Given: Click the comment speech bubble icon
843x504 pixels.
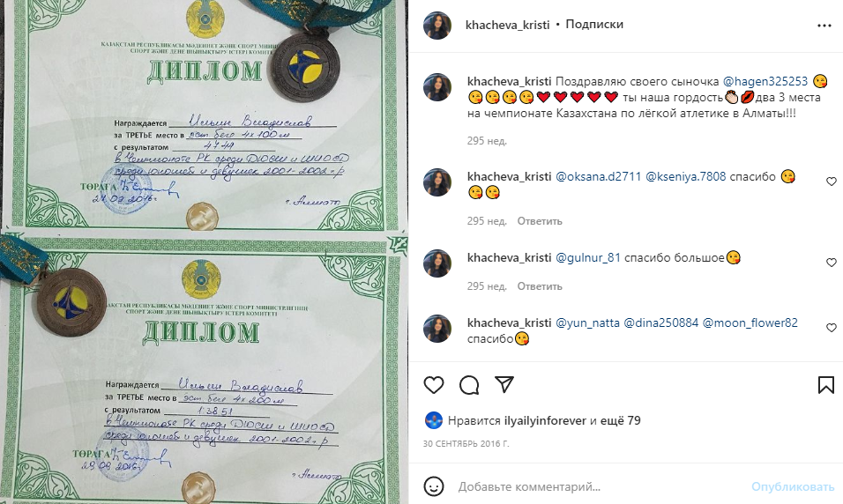Looking at the screenshot, I should pyautogui.click(x=469, y=385).
